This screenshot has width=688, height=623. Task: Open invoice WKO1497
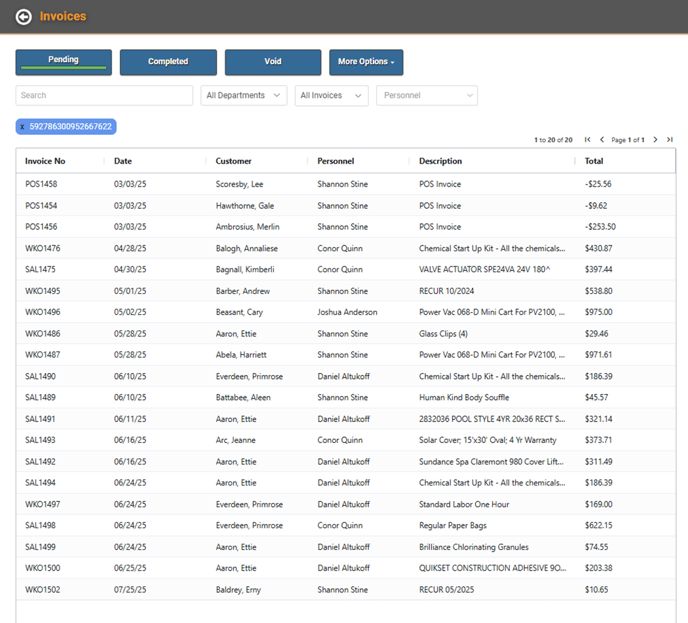point(43,504)
